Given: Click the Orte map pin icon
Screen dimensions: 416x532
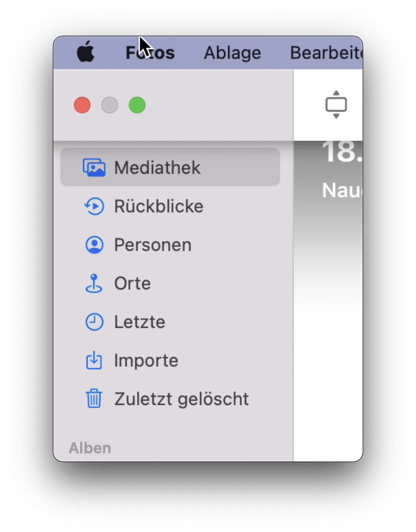Looking at the screenshot, I should click(94, 283).
